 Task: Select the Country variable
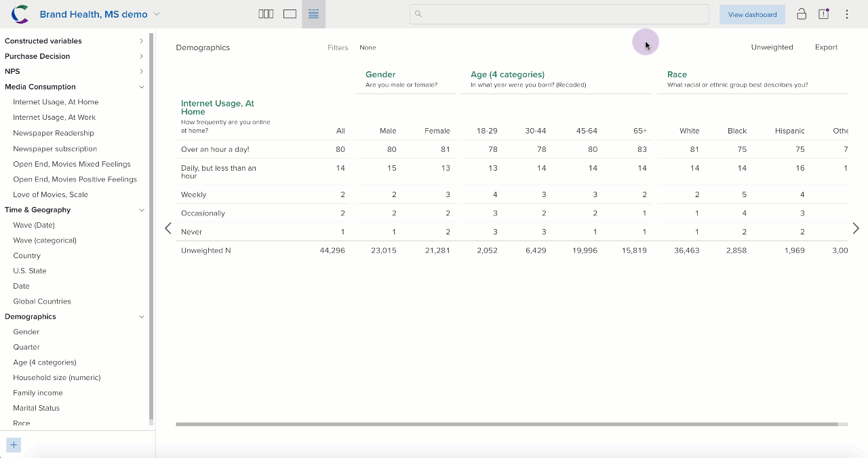pos(26,255)
